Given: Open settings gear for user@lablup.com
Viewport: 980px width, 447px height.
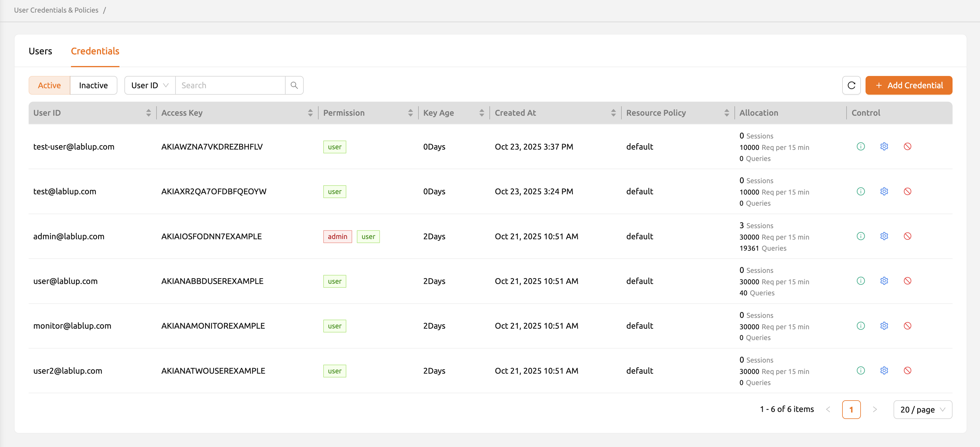Looking at the screenshot, I should click(x=884, y=280).
